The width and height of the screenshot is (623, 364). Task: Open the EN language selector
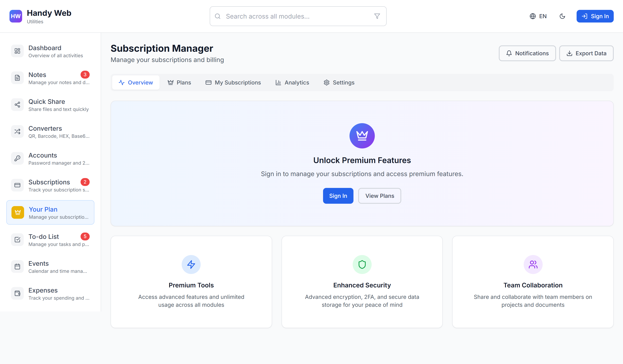(538, 16)
